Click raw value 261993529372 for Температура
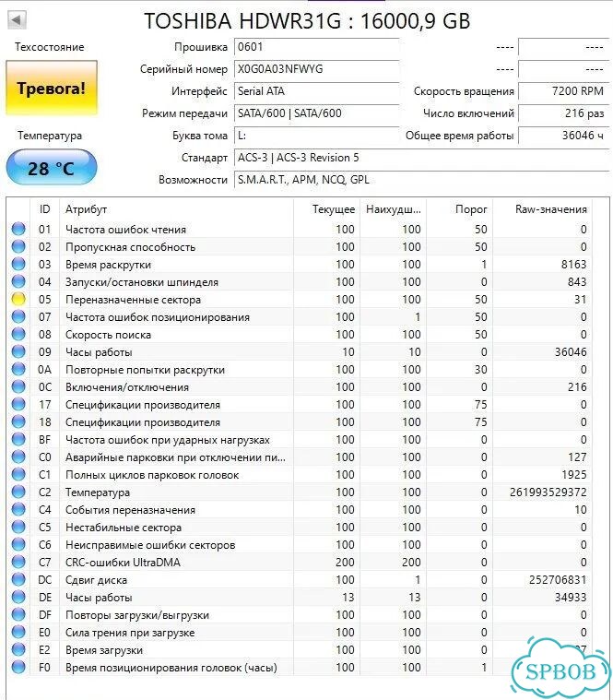The height and width of the screenshot is (700, 613). coord(548,492)
